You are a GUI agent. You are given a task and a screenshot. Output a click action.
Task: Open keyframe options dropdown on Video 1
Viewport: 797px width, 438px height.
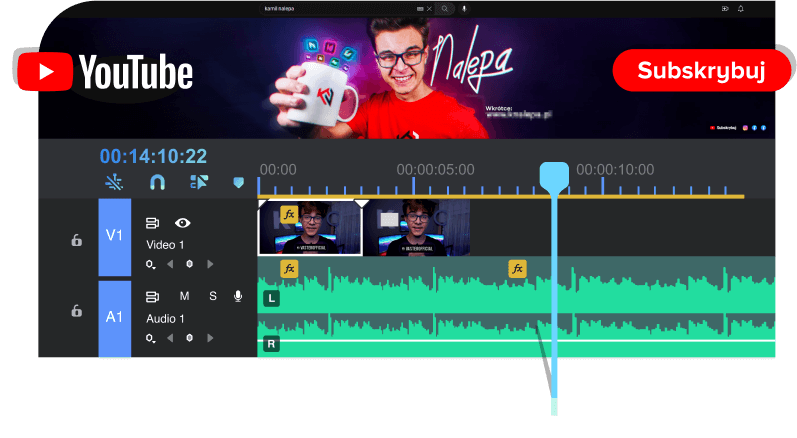(x=151, y=264)
